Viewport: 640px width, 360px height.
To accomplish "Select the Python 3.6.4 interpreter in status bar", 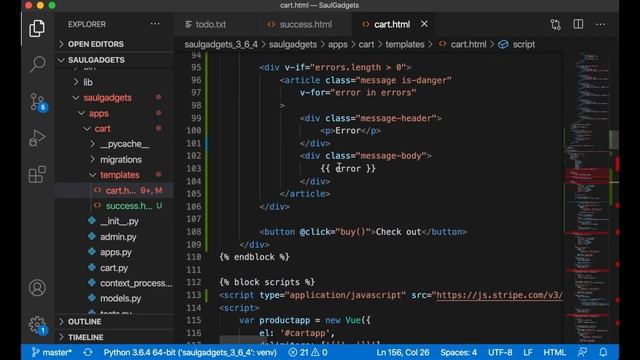I will (190, 352).
